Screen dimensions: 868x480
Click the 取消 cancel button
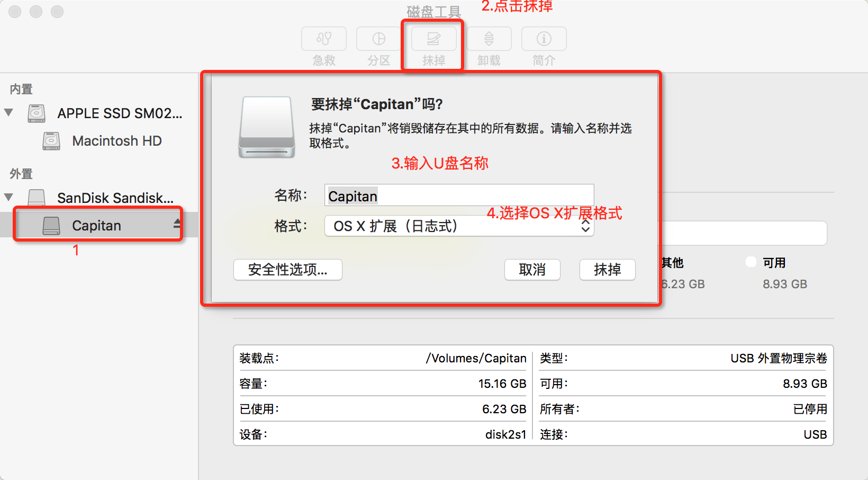[532, 270]
